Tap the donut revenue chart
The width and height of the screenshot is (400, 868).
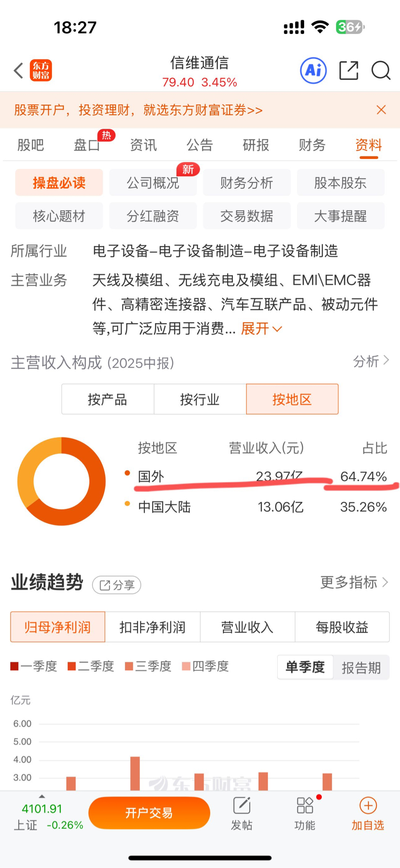(x=61, y=481)
